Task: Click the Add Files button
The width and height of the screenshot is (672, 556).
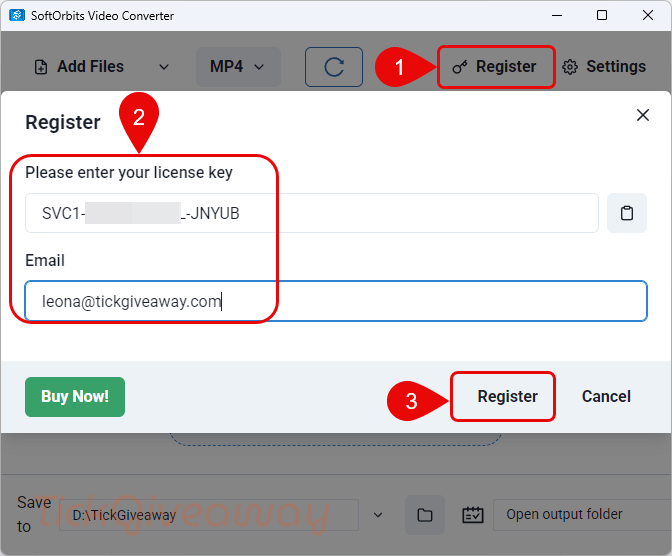Action: 79,67
